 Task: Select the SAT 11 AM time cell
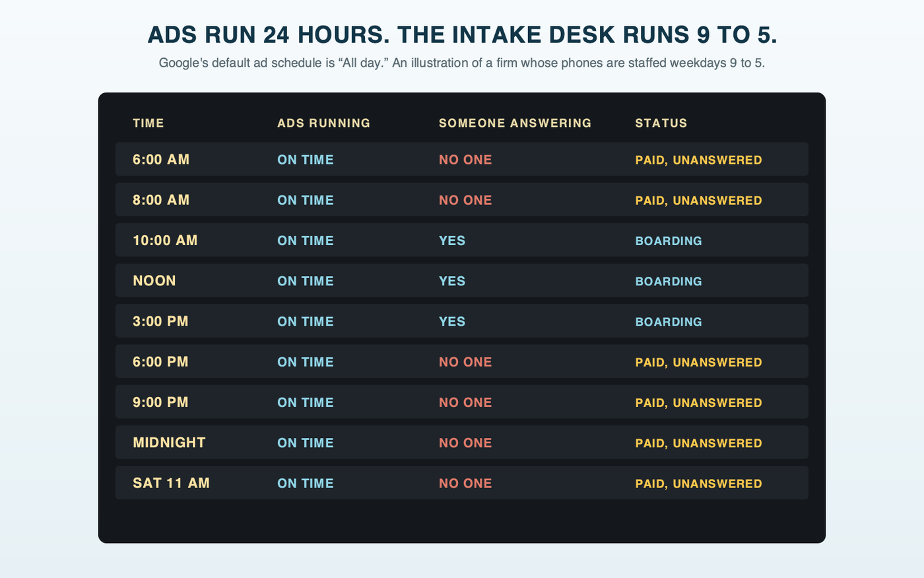click(x=172, y=483)
